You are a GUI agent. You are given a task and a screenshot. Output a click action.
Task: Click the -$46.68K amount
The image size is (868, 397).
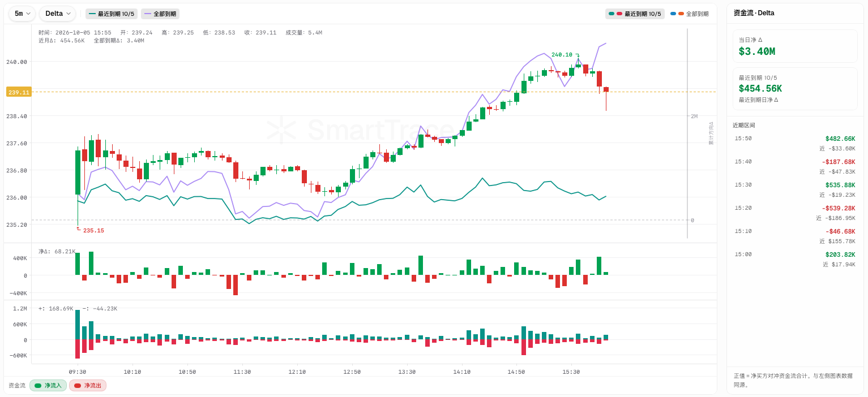tap(840, 231)
